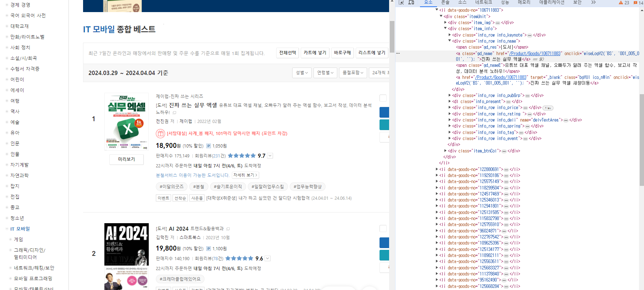Click the teal buy button for 실무 엑셀
Image resolution: width=644 pixels, height=290 pixels.
tap(384, 125)
